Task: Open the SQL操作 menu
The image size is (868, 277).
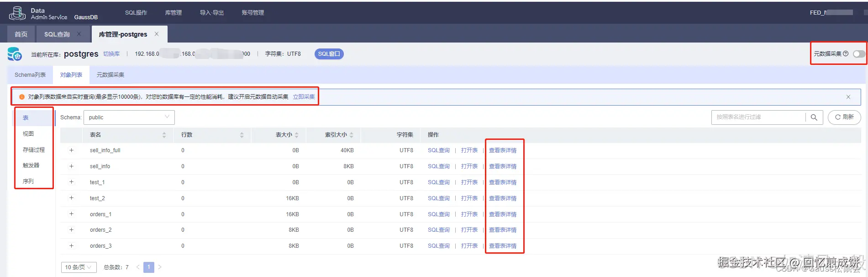Action: pyautogui.click(x=136, y=13)
